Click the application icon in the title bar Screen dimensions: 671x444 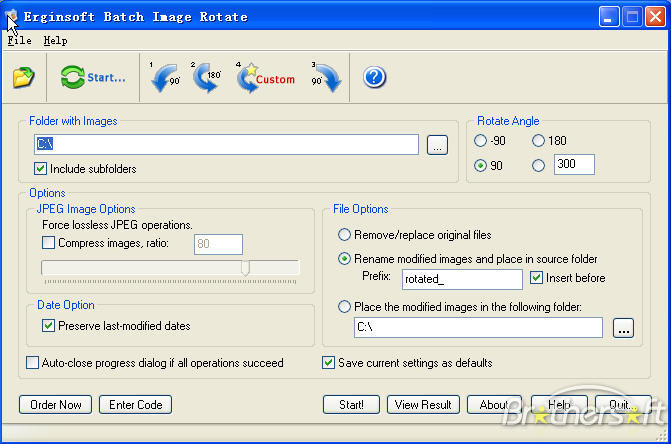[12, 17]
